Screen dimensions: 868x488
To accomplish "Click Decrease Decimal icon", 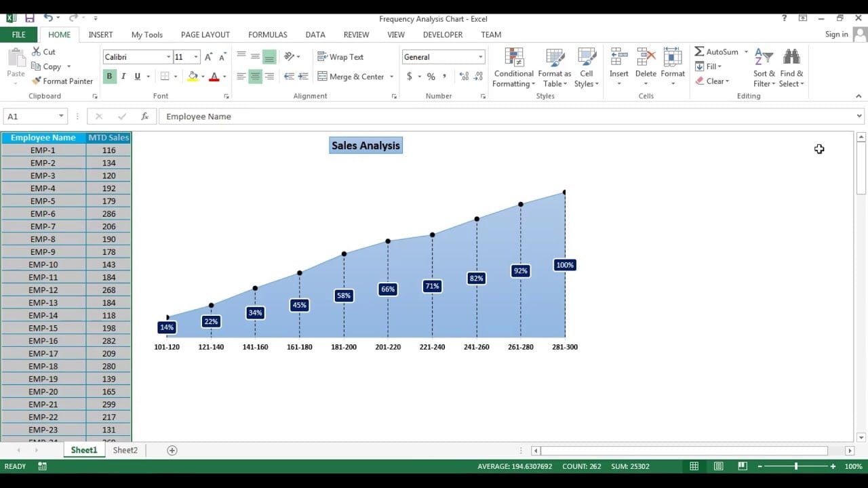I will point(479,77).
